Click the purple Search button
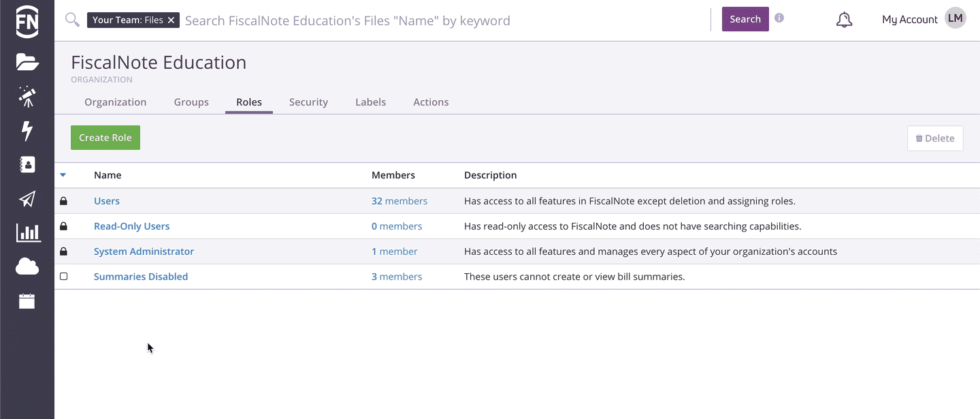980x419 pixels. pos(745,19)
